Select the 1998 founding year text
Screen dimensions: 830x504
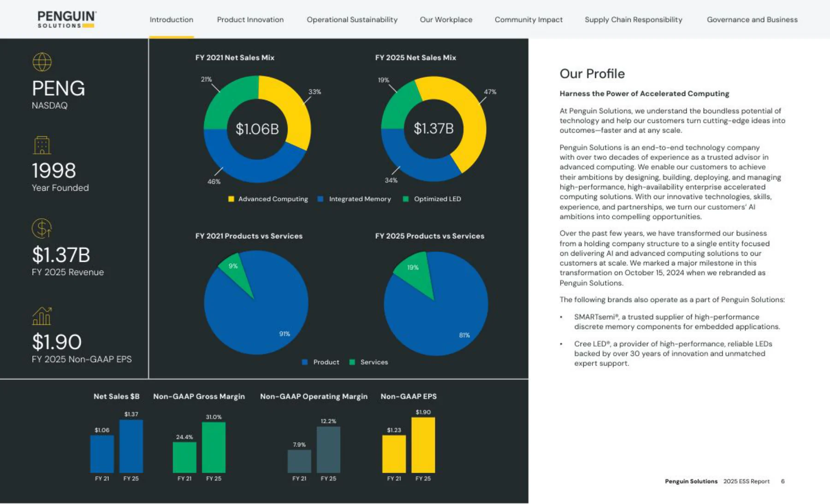[x=54, y=171]
